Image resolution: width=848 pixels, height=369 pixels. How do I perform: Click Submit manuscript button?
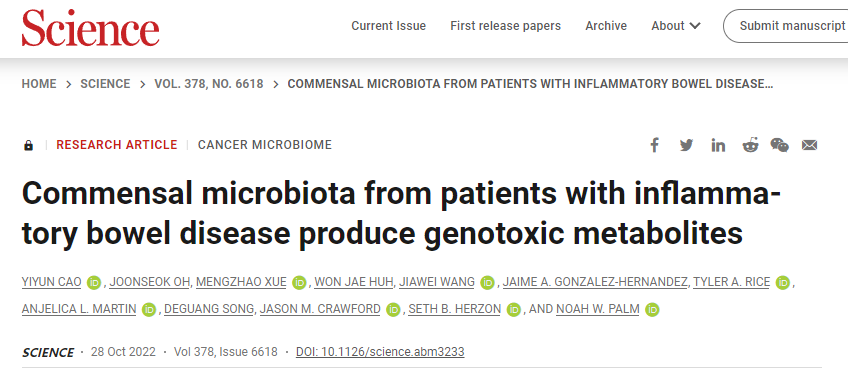coord(786,26)
